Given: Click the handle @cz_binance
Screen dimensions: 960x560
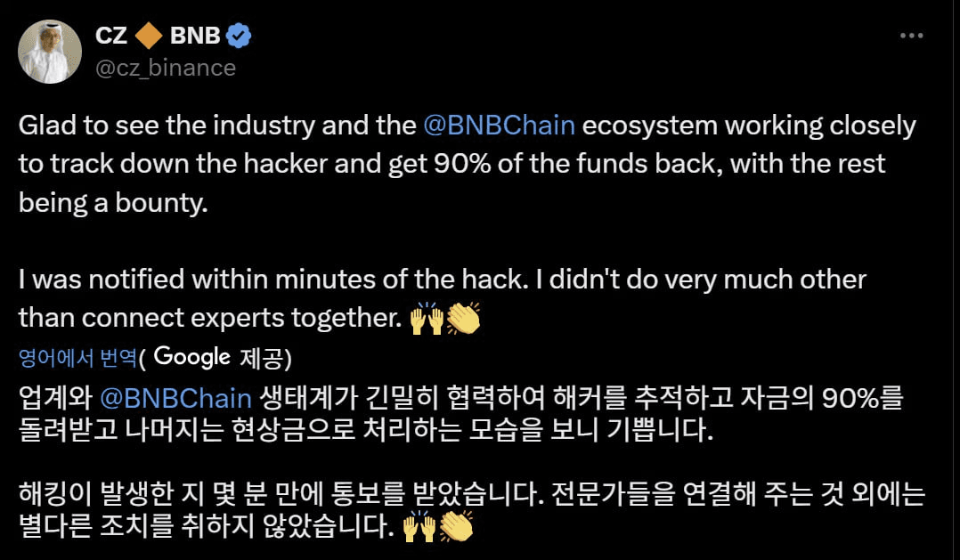Looking at the screenshot, I should pos(164,65).
